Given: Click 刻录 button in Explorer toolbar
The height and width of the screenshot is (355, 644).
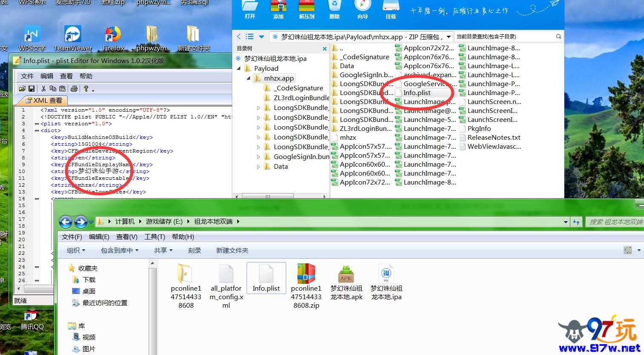Looking at the screenshot, I should 195,250.
